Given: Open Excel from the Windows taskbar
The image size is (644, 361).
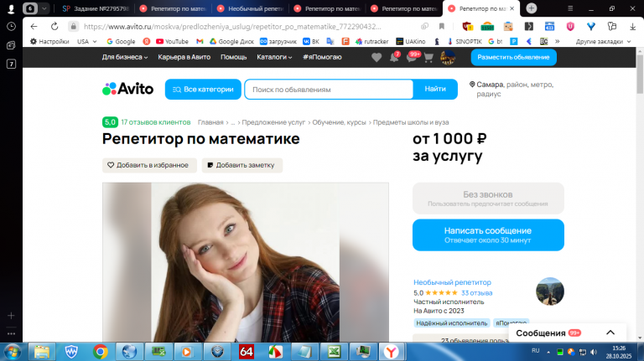Looking at the screenshot, I should coord(334,352).
